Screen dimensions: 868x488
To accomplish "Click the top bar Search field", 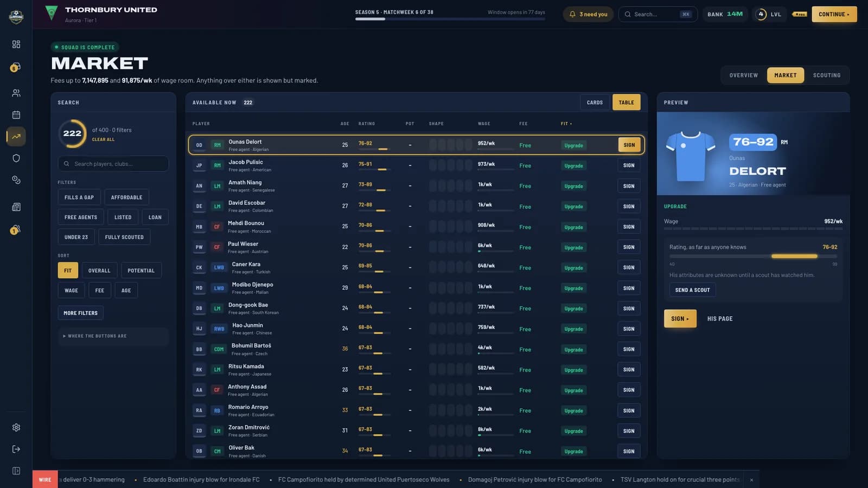I will (658, 14).
